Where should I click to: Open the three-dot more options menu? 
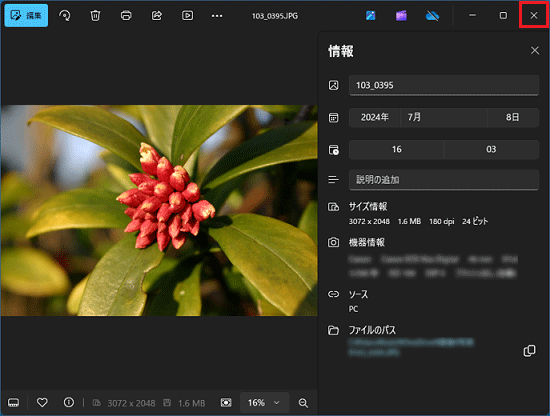[x=217, y=16]
